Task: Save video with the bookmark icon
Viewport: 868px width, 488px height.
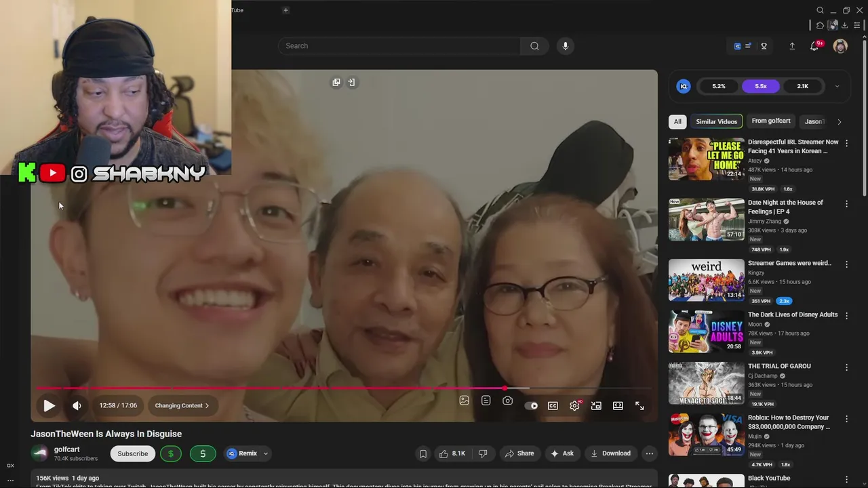Action: click(423, 453)
